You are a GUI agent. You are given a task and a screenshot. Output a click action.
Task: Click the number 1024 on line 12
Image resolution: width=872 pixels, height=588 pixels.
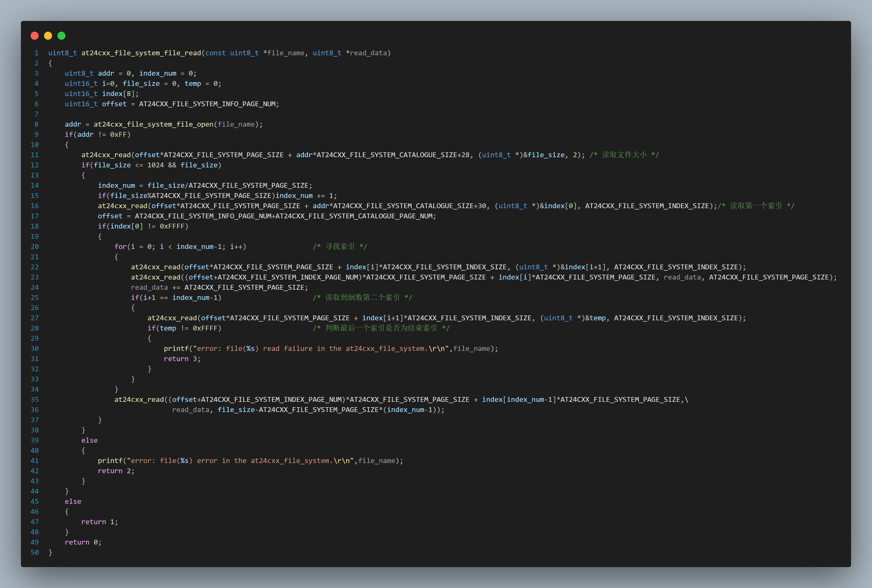pyautogui.click(x=155, y=165)
